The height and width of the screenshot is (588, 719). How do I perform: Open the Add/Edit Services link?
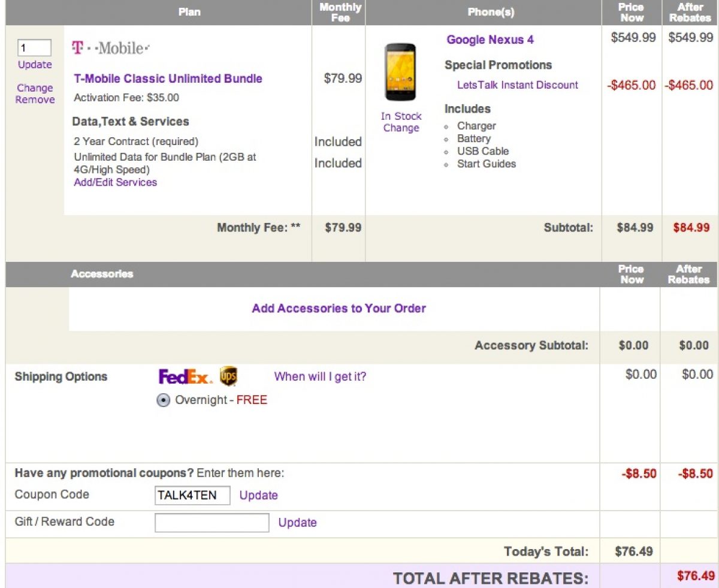[x=115, y=182]
